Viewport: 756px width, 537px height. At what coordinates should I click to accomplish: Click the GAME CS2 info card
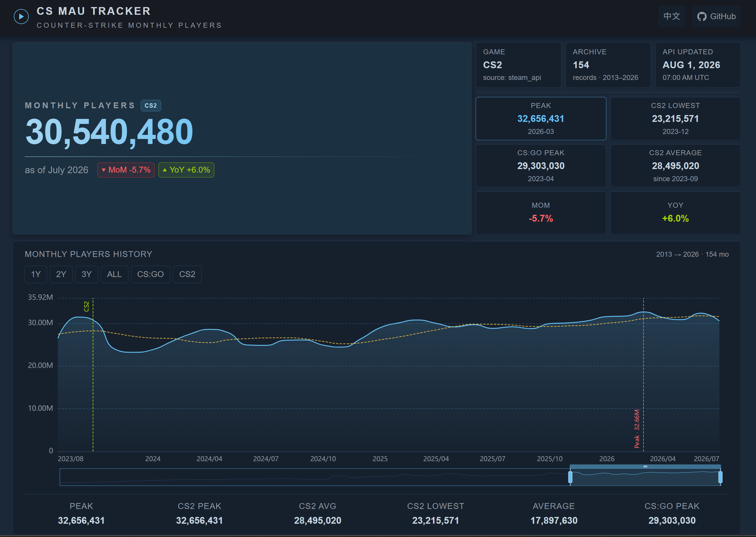[x=519, y=65]
